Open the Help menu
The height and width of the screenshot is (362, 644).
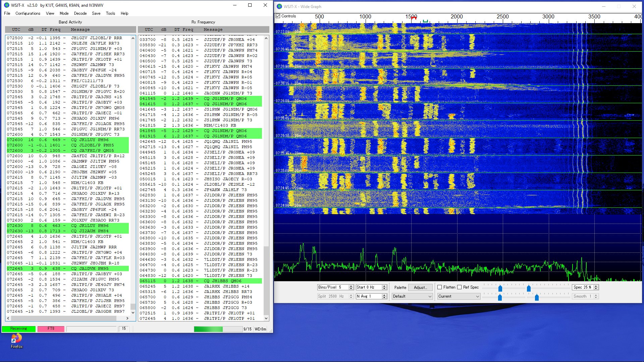pyautogui.click(x=124, y=13)
